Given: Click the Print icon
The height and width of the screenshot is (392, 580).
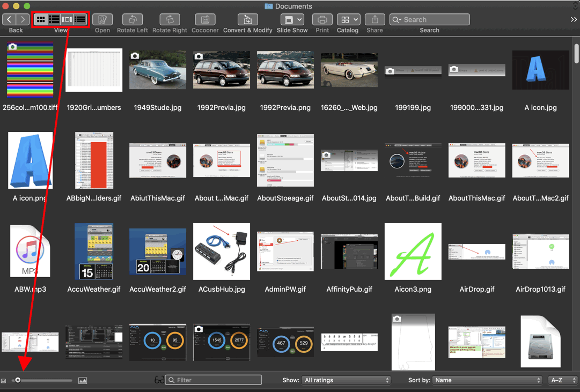Looking at the screenshot, I should pyautogui.click(x=322, y=19).
